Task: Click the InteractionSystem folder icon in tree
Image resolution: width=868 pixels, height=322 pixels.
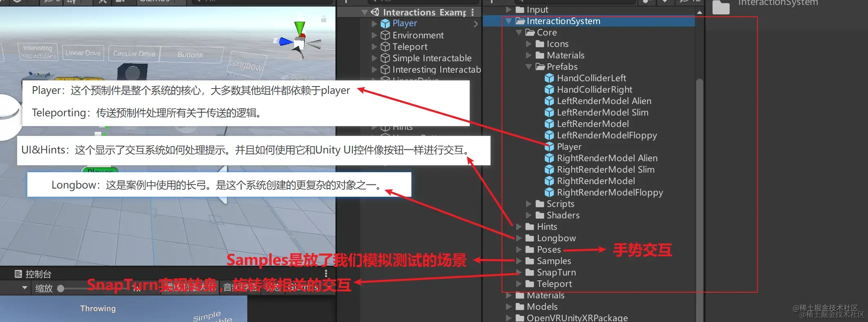Action: [x=520, y=21]
